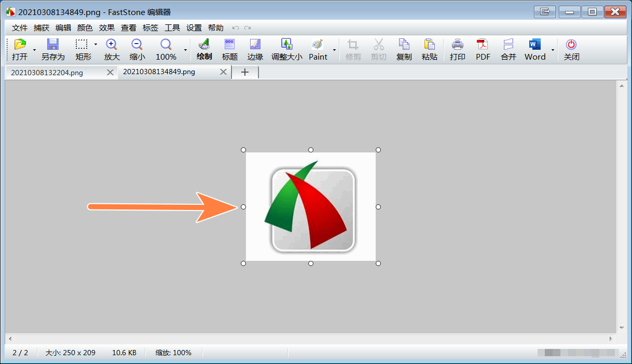Click the 100% zoom icon

pos(166,45)
